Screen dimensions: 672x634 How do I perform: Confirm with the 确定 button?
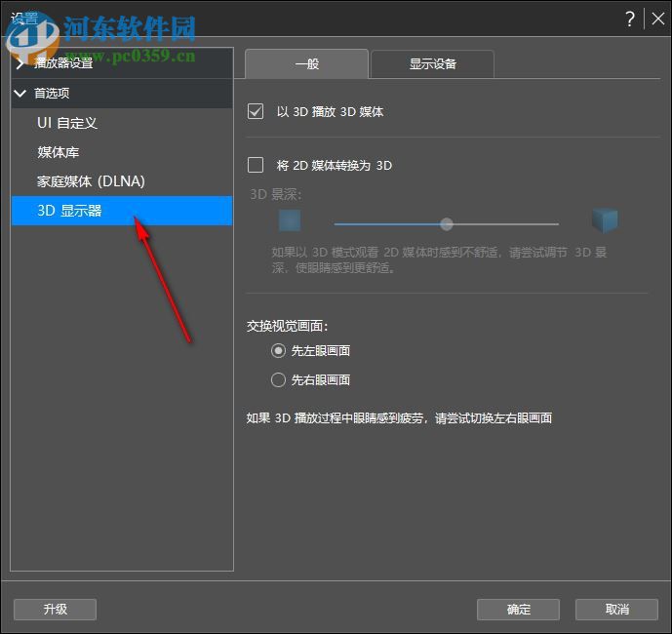point(518,610)
